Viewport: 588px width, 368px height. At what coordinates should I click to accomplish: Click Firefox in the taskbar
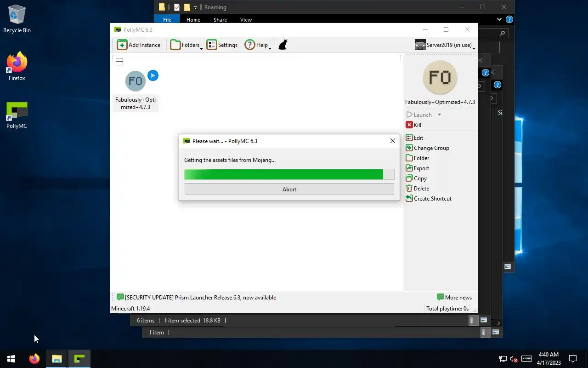pos(34,359)
